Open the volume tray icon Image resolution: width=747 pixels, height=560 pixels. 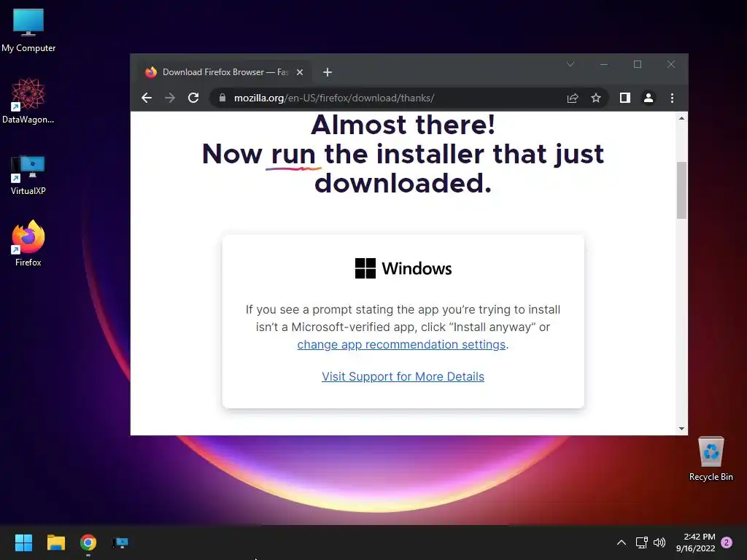(659, 542)
